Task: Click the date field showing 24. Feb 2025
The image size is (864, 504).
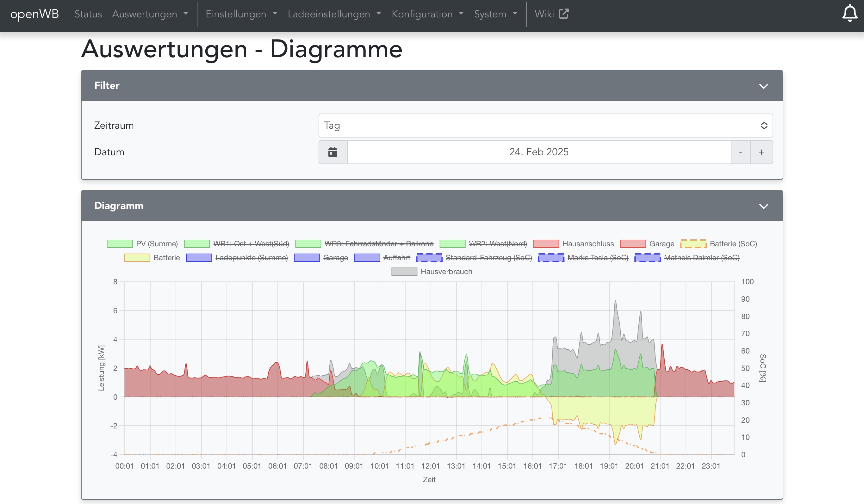Action: coord(539,152)
